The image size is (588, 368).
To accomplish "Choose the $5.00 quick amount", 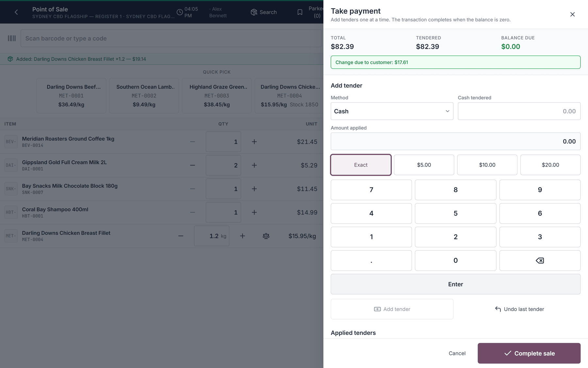I will click(x=424, y=165).
